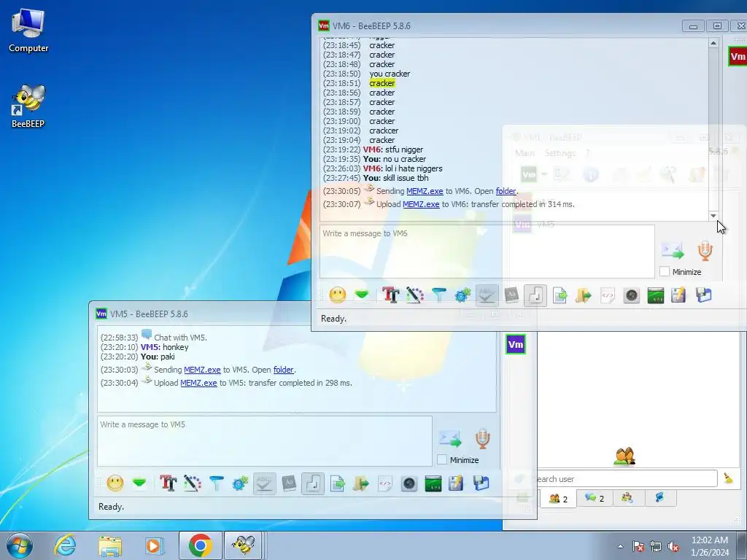Click HTML code icon in VM6 toolbar
747x560 pixels.
tap(608, 295)
